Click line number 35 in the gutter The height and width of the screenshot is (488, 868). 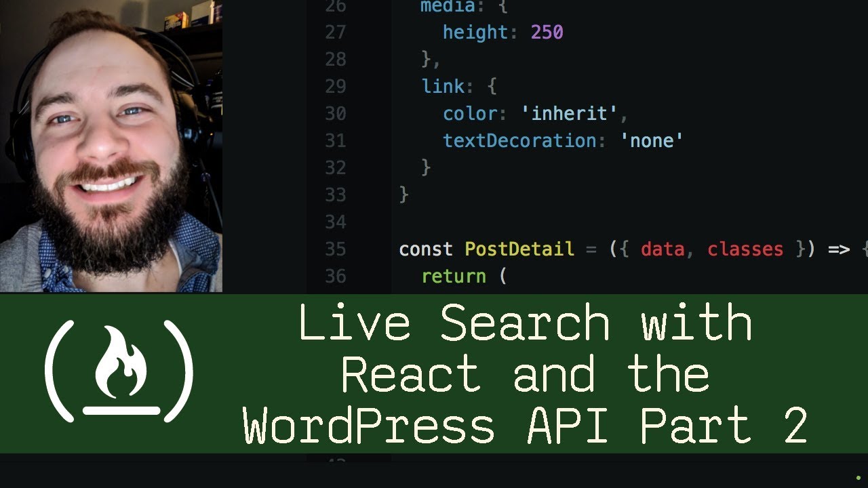(336, 249)
